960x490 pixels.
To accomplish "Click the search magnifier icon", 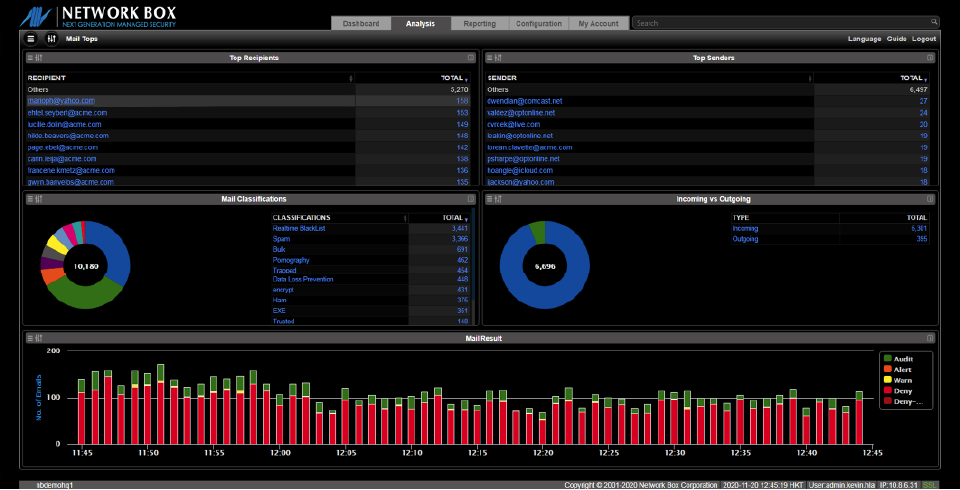I will pos(934,22).
